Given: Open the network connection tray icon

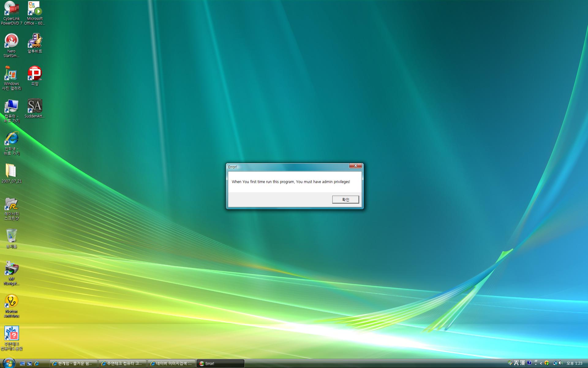Looking at the screenshot, I should [x=555, y=363].
